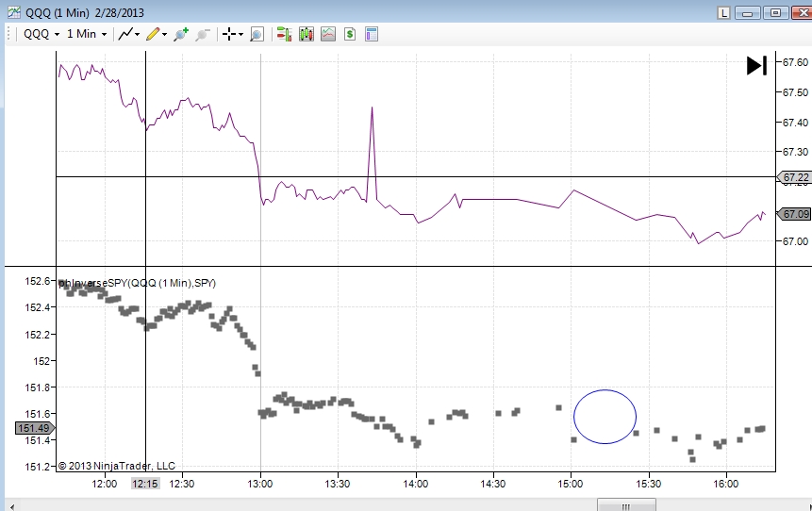Screen dimensions: 812x511
Task: Minimize the QQQ chart window
Action: tap(747, 13)
